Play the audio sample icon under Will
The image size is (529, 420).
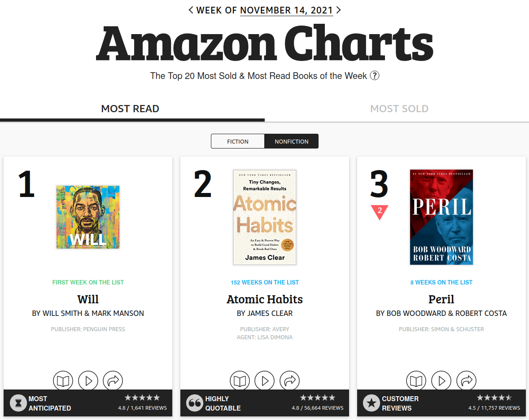88,381
